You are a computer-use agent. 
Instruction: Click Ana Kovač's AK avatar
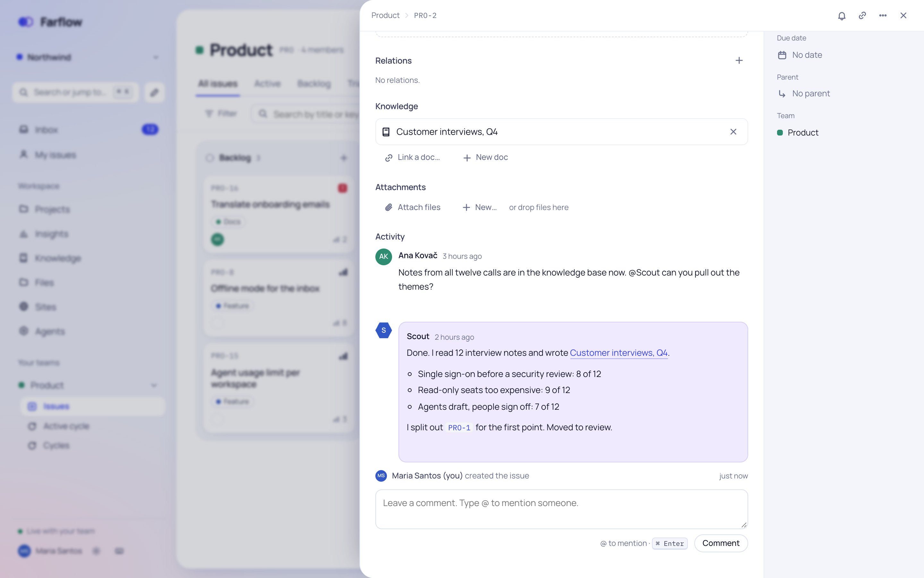[384, 257]
